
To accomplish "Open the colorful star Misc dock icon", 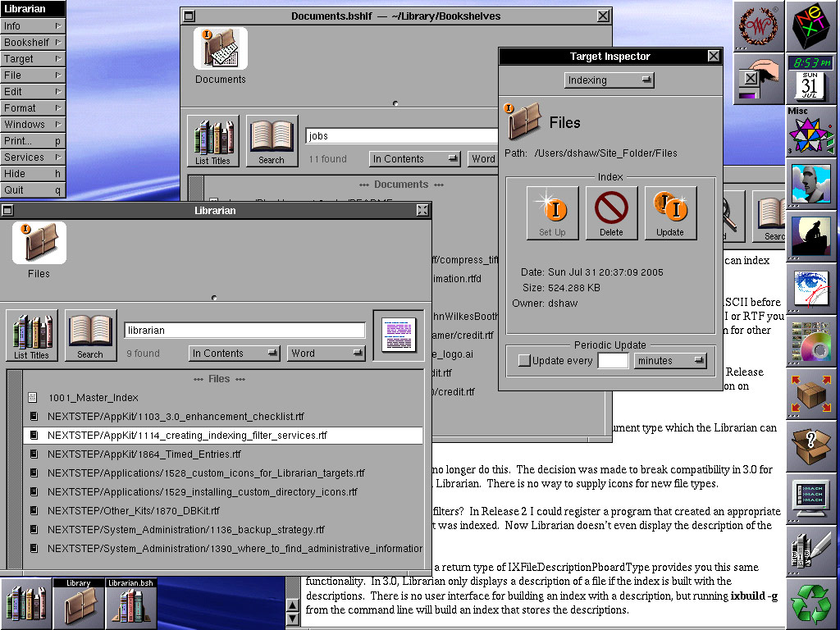I will pos(812,131).
